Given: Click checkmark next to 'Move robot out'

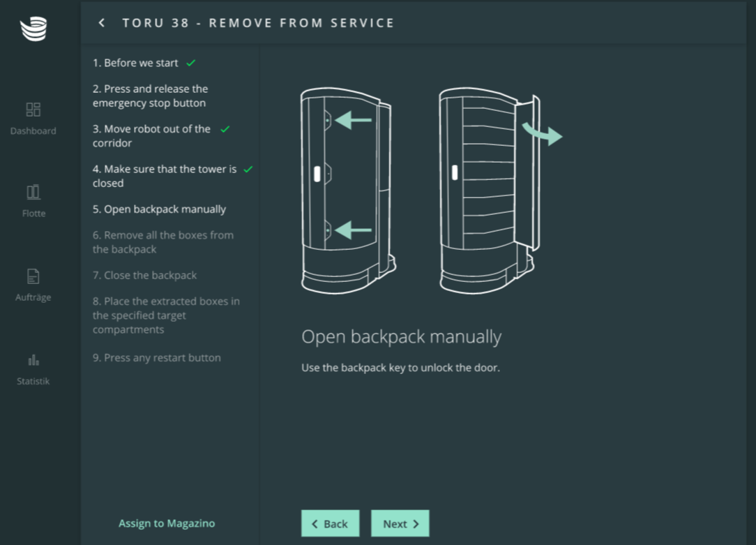Looking at the screenshot, I should click(225, 129).
